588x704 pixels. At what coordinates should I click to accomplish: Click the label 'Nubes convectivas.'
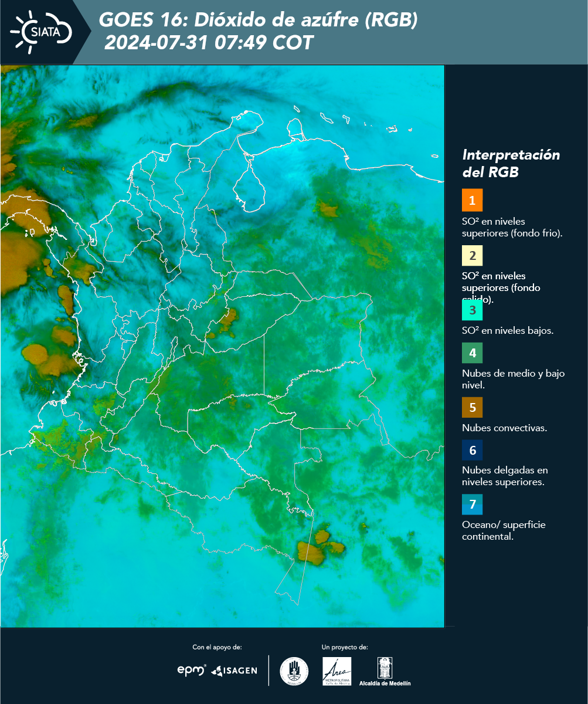[505, 428]
